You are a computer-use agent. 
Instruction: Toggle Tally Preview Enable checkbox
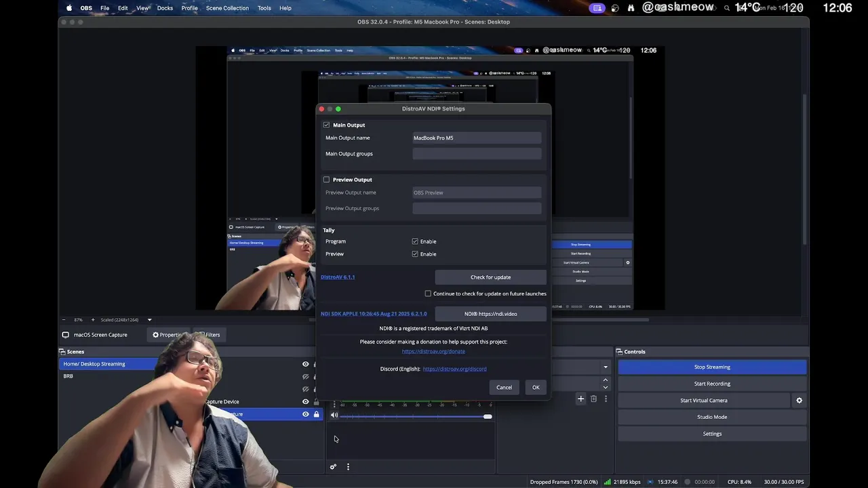point(415,254)
